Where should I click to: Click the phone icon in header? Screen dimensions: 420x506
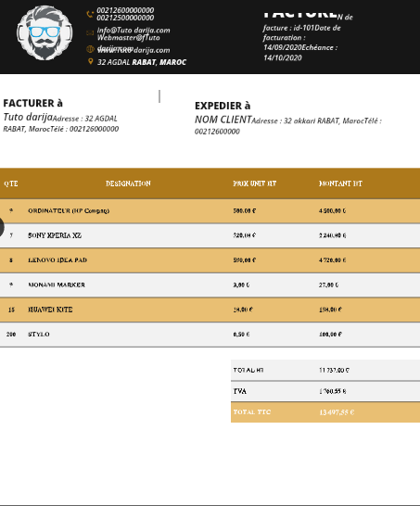point(90,14)
